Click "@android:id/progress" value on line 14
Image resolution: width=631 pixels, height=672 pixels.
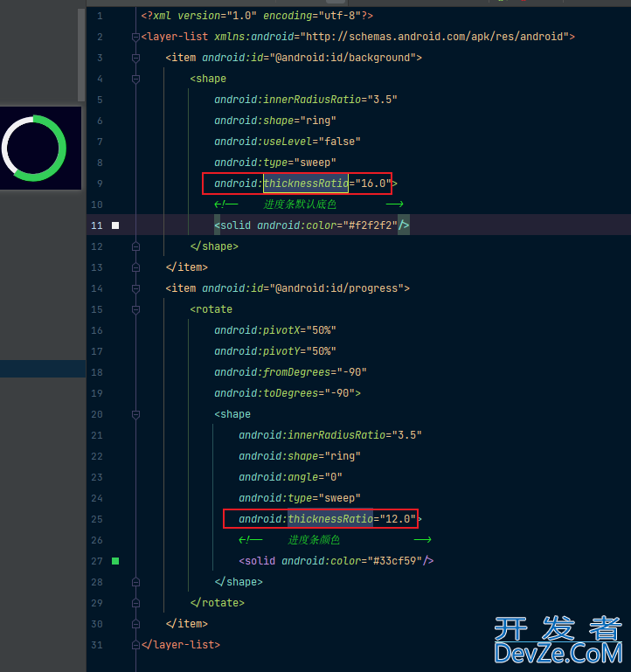click(x=336, y=288)
